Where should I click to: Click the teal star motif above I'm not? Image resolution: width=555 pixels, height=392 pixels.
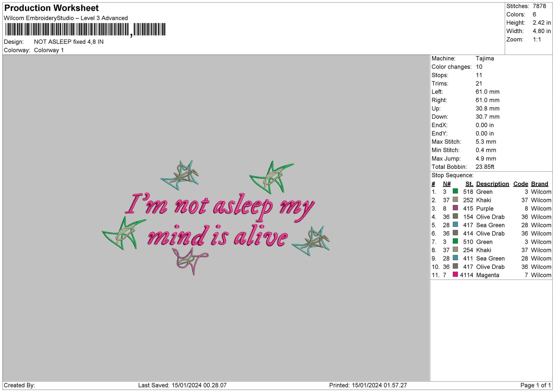[x=180, y=175]
